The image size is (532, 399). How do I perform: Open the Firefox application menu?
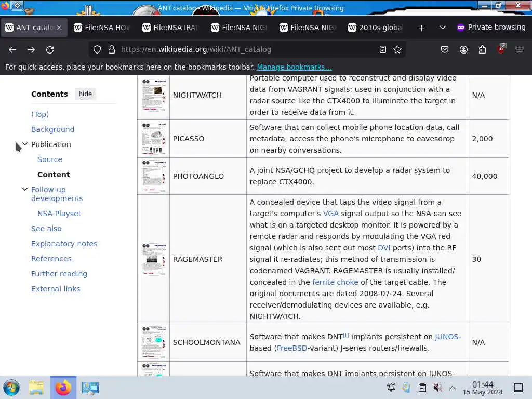click(520, 49)
